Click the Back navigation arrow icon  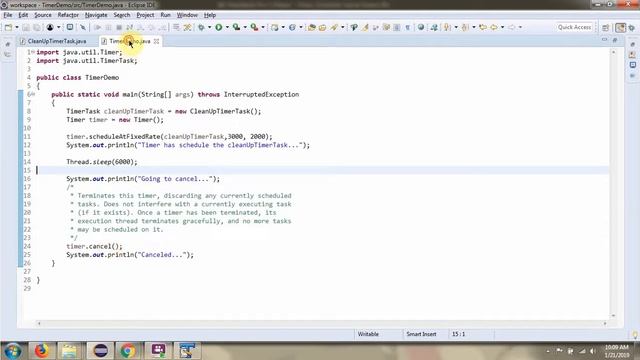494,27
